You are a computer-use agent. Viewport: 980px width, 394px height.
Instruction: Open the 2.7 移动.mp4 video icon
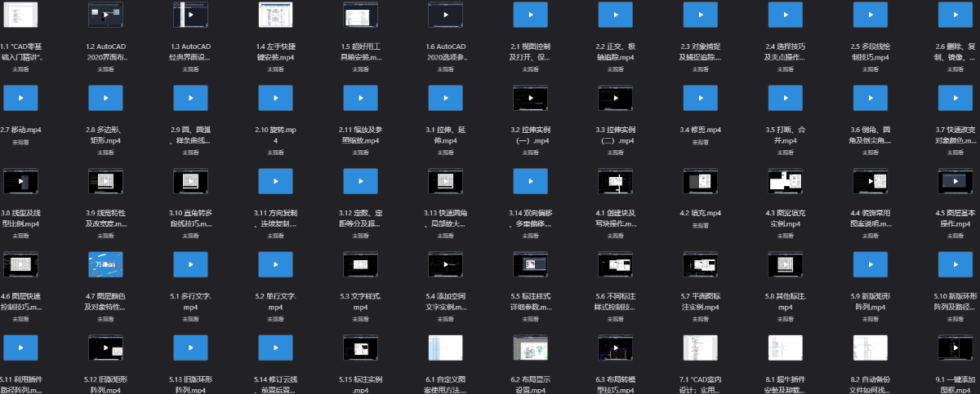(21, 98)
